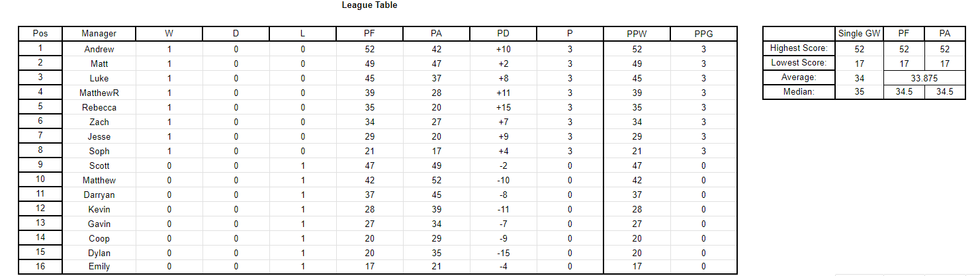Click the average value 33.875
Viewport: 980px width, 276px height.
click(x=920, y=77)
